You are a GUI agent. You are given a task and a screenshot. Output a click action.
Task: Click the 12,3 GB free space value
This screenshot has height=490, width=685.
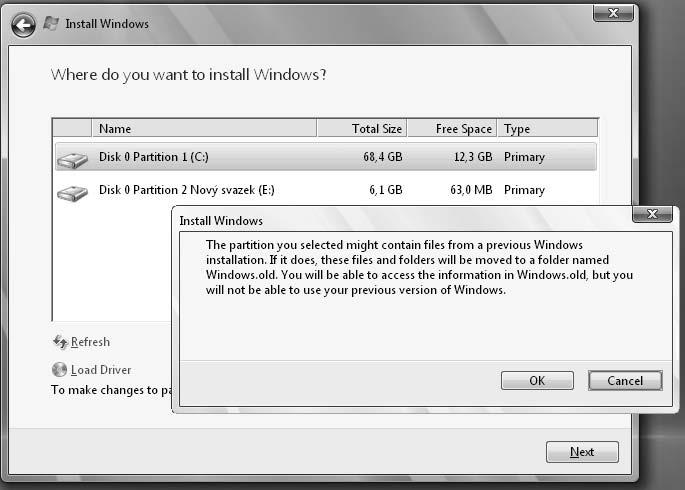[x=473, y=157]
